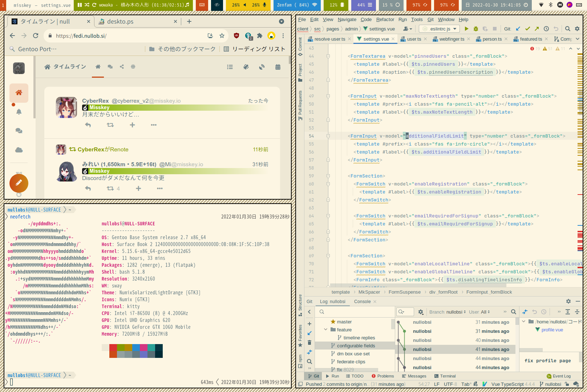Toggle the Terminal tool window button
Screen dimensions: 587x392
444,376
